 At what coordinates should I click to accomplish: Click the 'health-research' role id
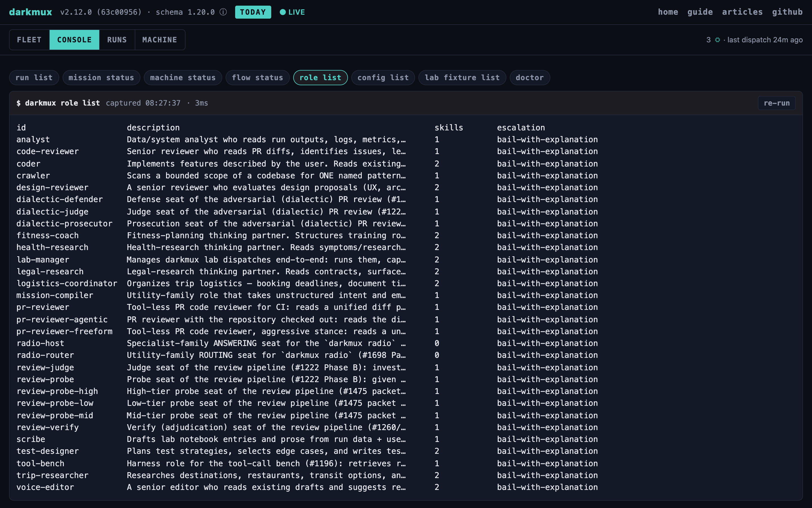tap(52, 248)
